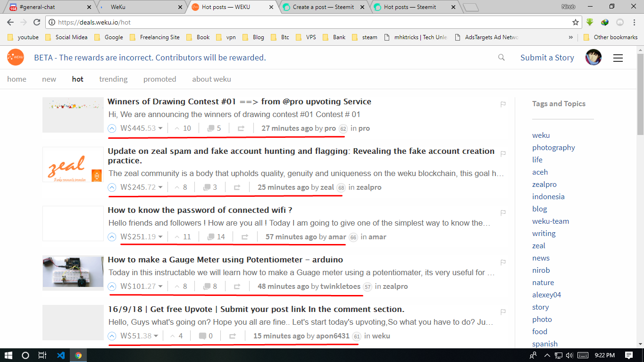The width and height of the screenshot is (644, 362).
Task: Open the 14 comments on wifi post
Action: 216,237
